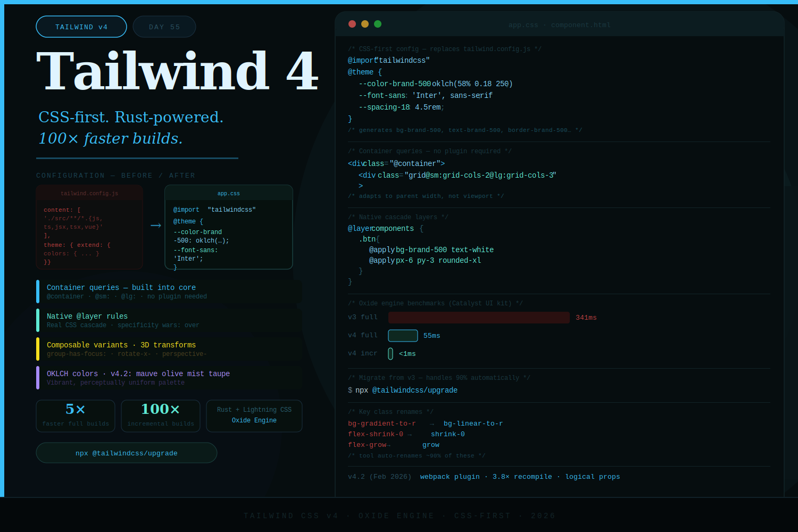This screenshot has width=798, height=532.
Task: Click the cyan accent bar beside Container queries
Action: point(38,292)
